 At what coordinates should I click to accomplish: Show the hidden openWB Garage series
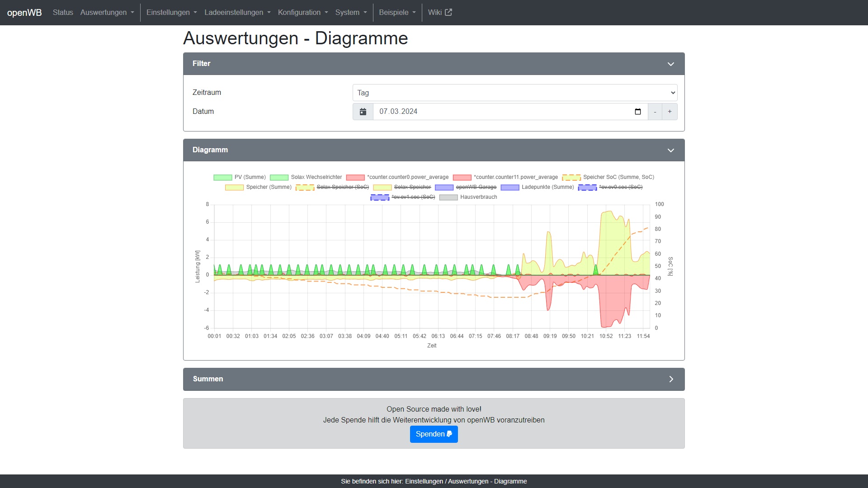[x=466, y=187]
